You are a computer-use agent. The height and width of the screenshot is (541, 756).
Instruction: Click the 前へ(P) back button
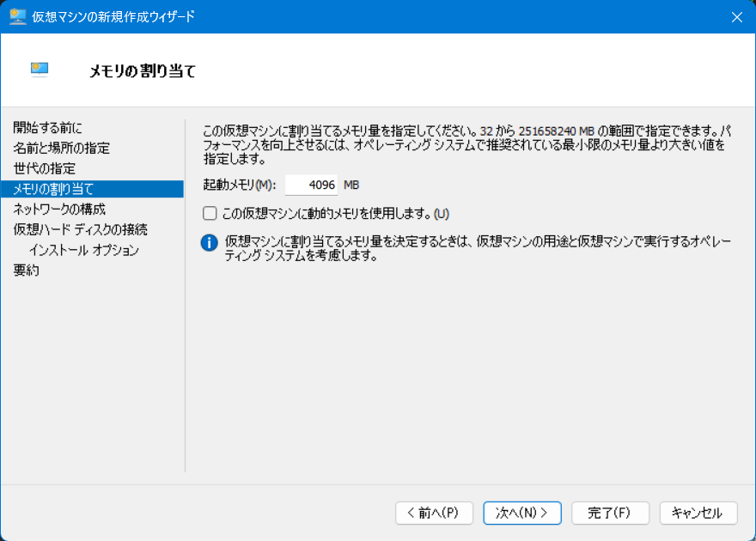tap(434, 513)
